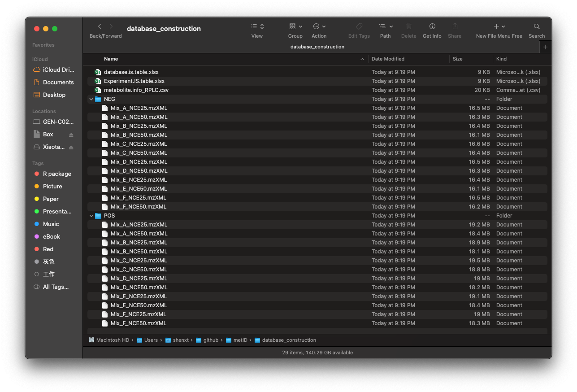Select metabolite.info_RPLC.csv file
Viewport: 577px width, 392px height.
click(136, 90)
